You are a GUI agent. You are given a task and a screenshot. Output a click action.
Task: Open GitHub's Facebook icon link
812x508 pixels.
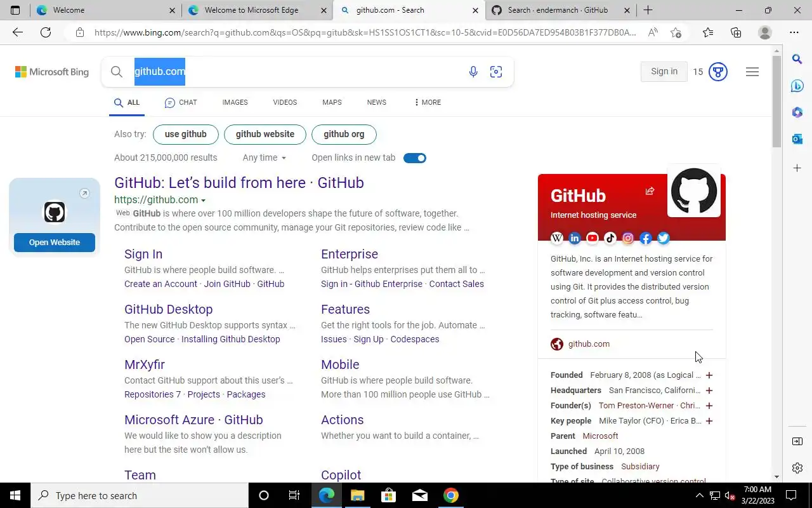646,238
